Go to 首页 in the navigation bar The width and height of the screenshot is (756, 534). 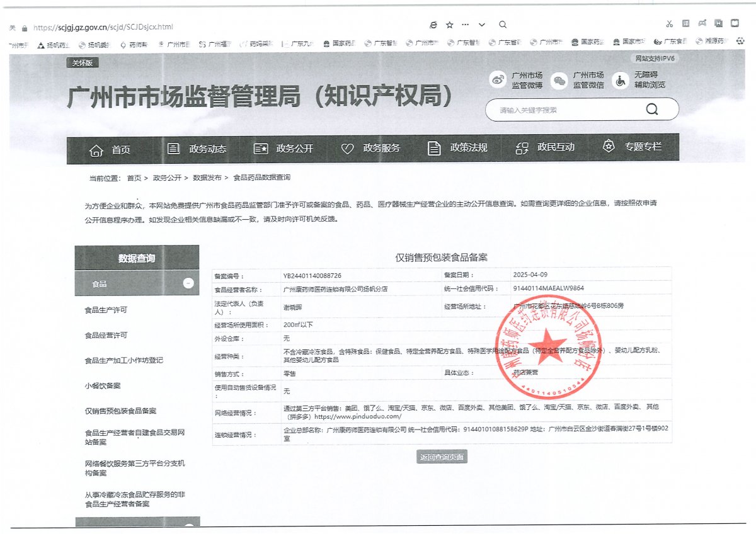(x=121, y=150)
